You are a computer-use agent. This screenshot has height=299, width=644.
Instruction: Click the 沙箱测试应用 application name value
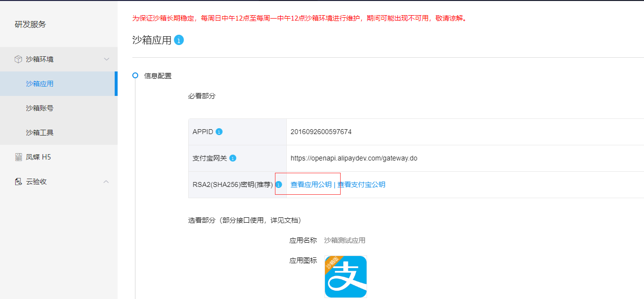click(x=345, y=240)
